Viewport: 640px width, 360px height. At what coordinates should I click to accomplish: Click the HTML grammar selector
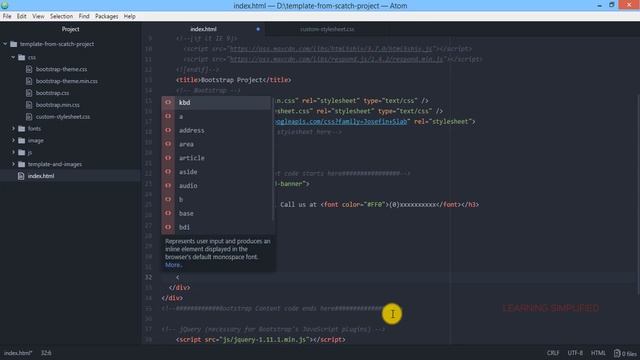598,353
